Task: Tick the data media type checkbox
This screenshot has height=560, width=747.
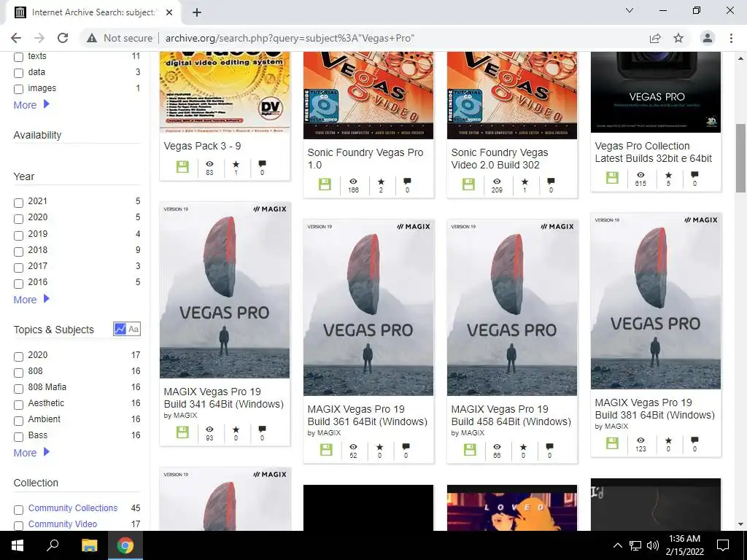Action: point(18,73)
